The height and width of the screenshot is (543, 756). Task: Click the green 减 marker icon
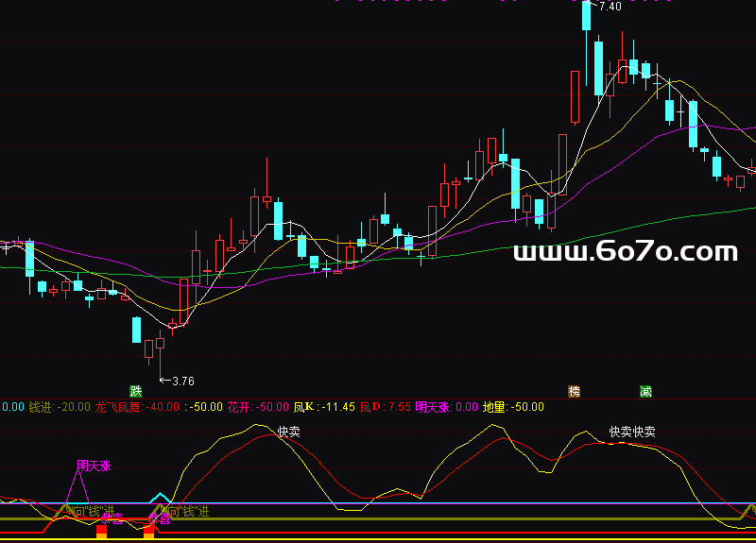[x=645, y=390]
